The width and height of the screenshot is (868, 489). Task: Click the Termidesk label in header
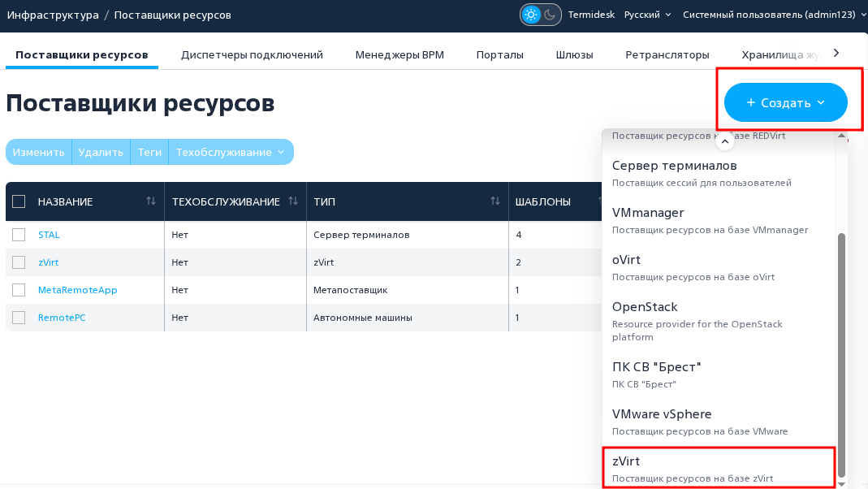[x=591, y=15]
